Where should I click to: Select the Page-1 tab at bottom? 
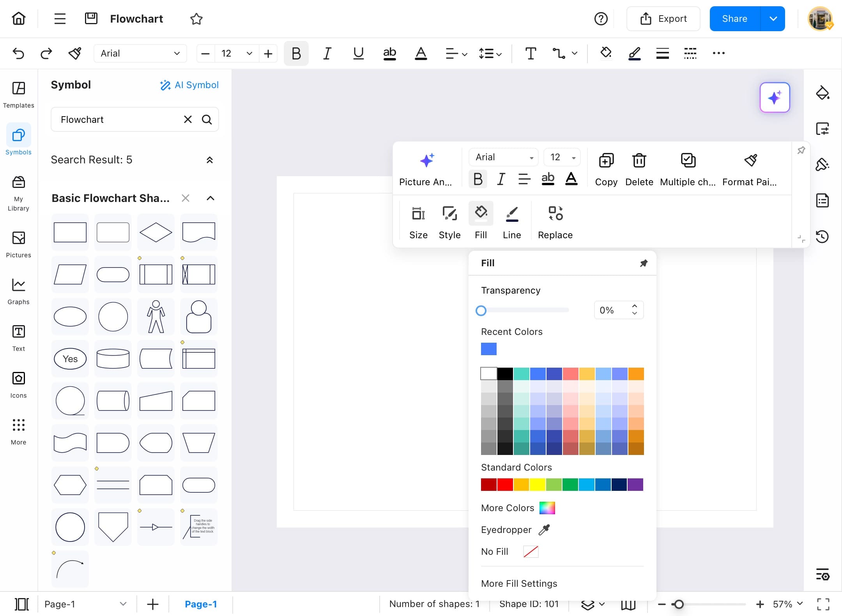pos(201,604)
